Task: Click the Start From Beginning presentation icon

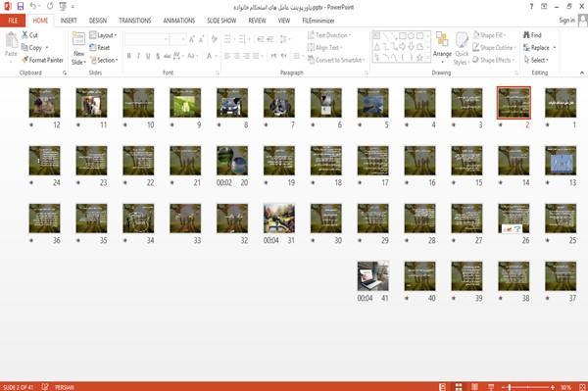Action: pos(63,7)
